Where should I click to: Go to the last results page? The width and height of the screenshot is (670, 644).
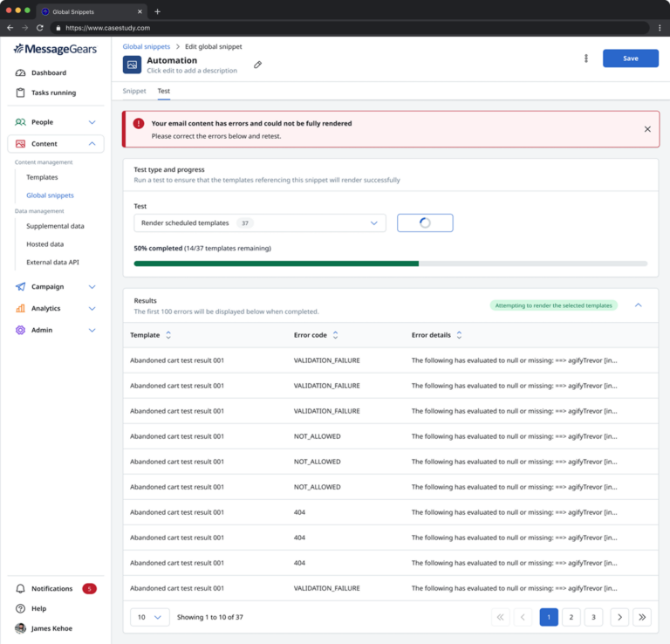642,617
